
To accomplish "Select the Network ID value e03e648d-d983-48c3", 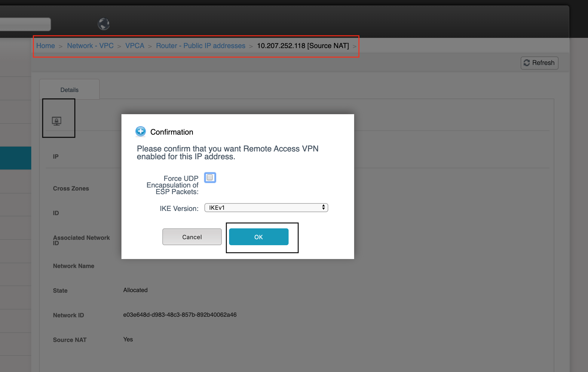I will [x=180, y=315].
